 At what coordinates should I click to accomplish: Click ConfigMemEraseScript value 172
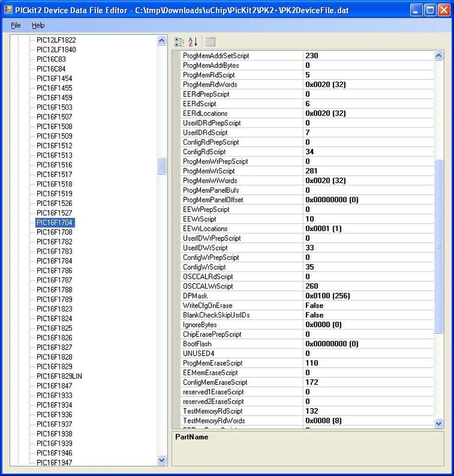[312, 382]
